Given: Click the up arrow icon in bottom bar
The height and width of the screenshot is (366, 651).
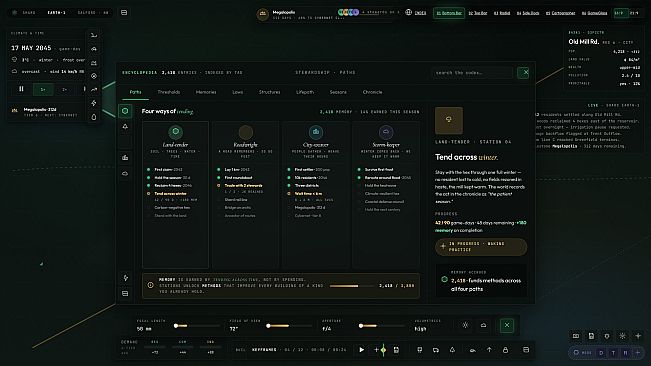Looking at the screenshot, I should coord(489,350).
